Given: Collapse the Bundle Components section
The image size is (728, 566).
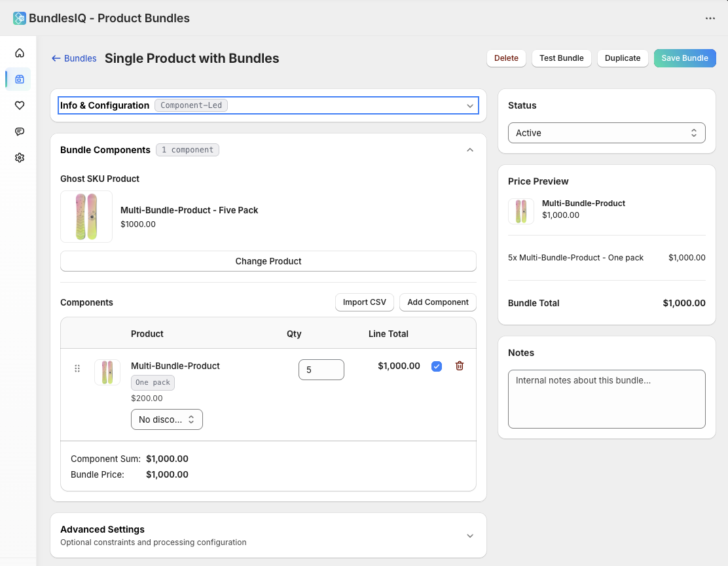Looking at the screenshot, I should (470, 150).
